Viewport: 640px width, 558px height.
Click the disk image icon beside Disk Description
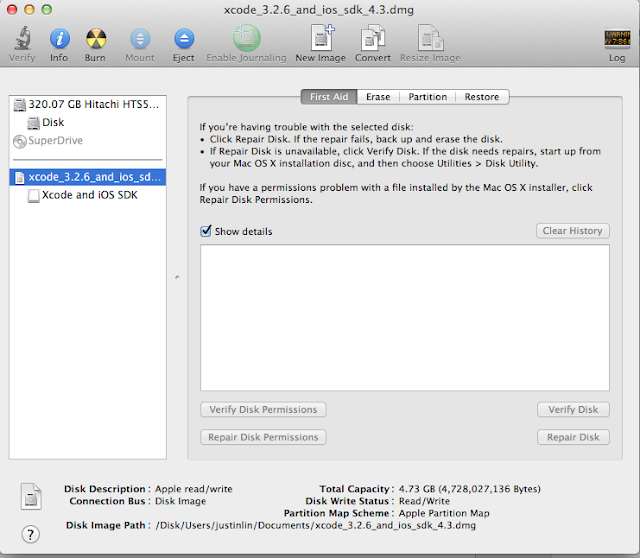pyautogui.click(x=31, y=496)
